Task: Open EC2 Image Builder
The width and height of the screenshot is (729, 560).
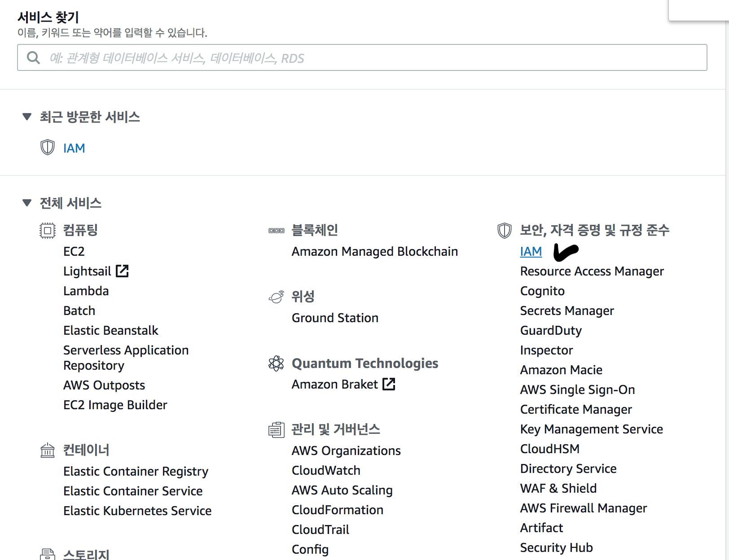Action: click(x=115, y=405)
